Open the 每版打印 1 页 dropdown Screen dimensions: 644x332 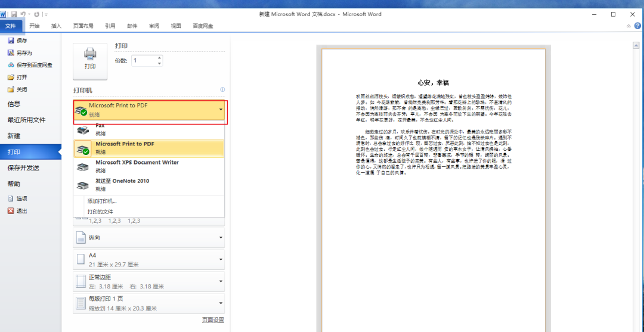[x=149, y=303]
